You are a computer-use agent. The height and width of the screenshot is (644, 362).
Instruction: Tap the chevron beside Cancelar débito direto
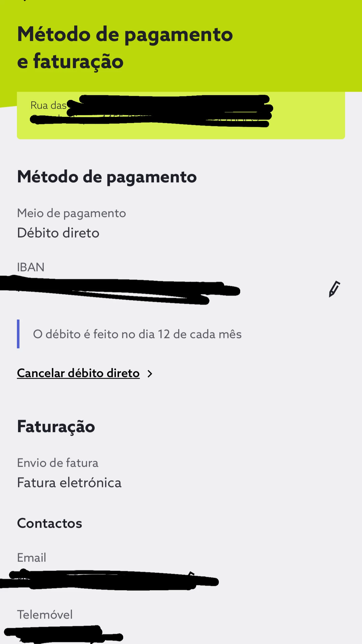click(150, 374)
